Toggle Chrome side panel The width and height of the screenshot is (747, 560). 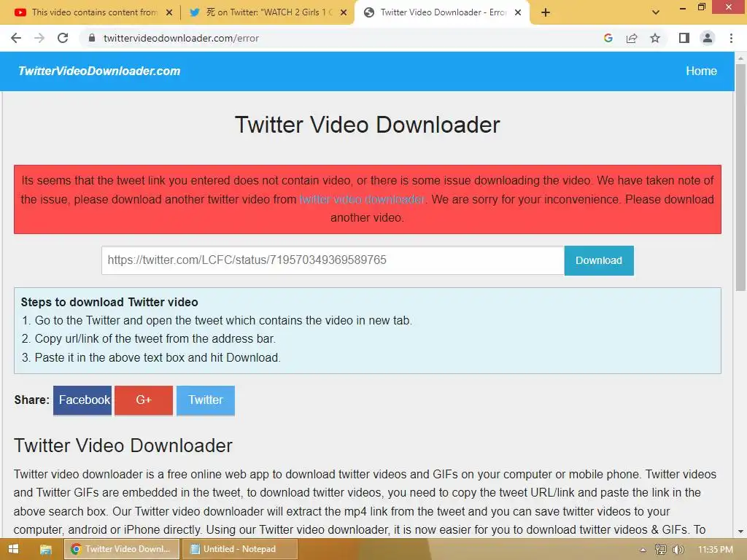pyautogui.click(x=684, y=38)
